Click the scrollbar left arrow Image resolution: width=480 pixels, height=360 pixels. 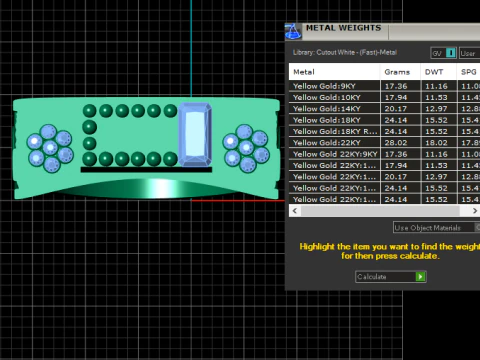pos(295,211)
